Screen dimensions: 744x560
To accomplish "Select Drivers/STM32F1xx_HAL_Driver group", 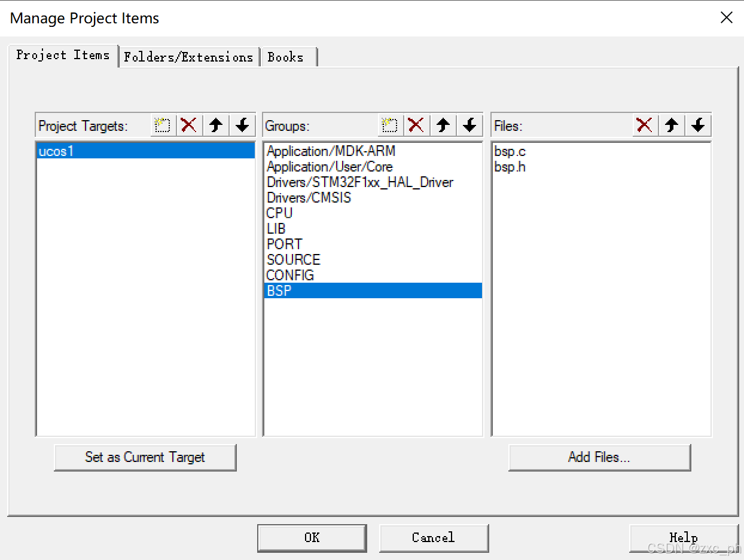I will (x=373, y=182).
